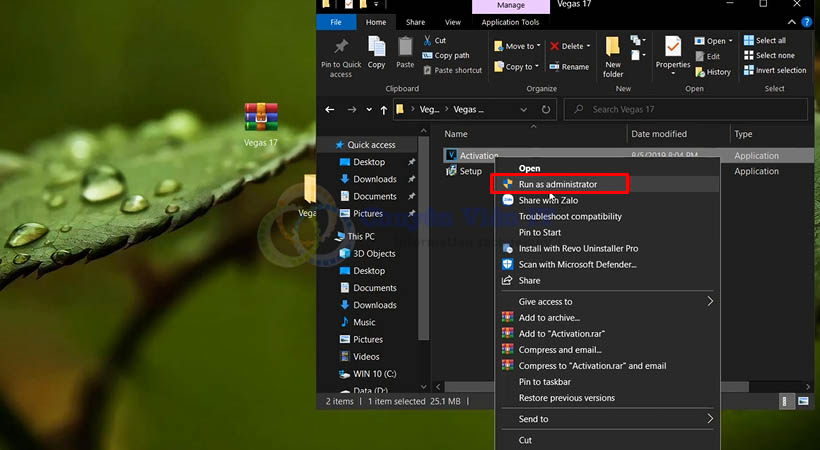Click the Up arrow navigation icon
This screenshot has width=820, height=450.
click(384, 109)
